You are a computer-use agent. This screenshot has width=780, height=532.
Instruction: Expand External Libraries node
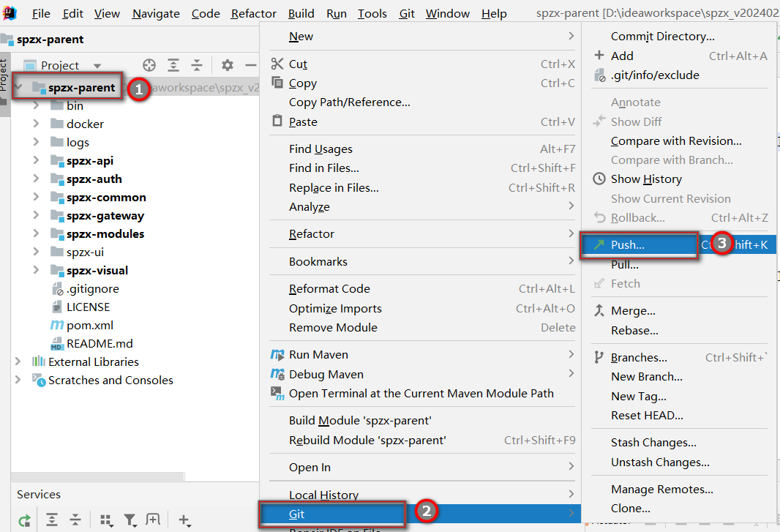click(x=18, y=361)
